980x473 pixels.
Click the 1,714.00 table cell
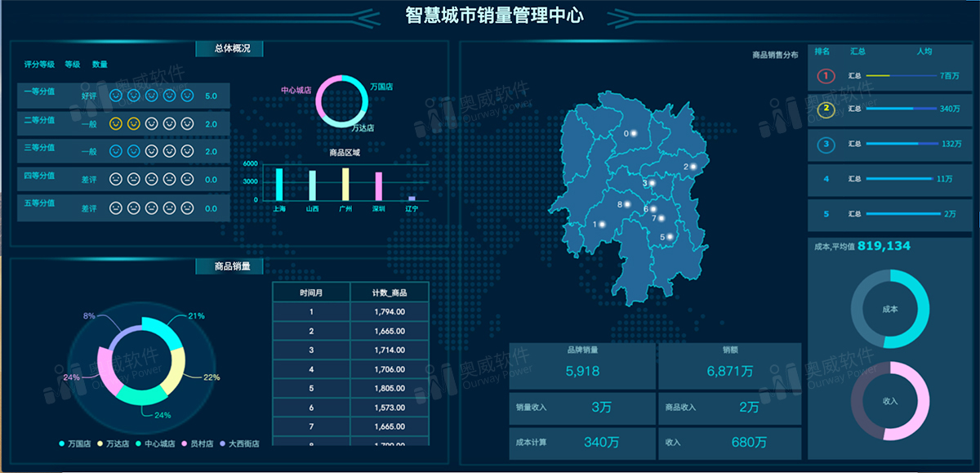(389, 350)
